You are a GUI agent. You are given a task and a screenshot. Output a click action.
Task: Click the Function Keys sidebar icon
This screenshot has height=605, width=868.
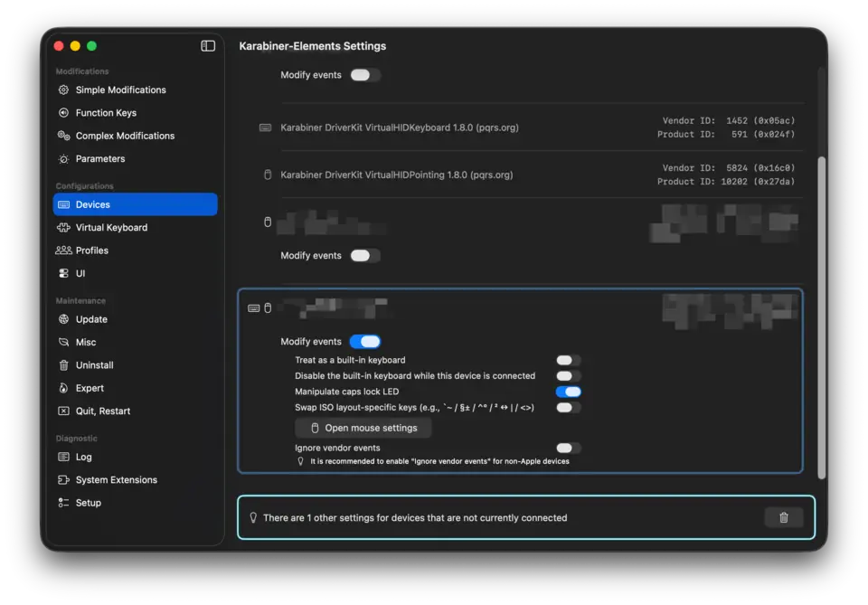pyautogui.click(x=63, y=112)
